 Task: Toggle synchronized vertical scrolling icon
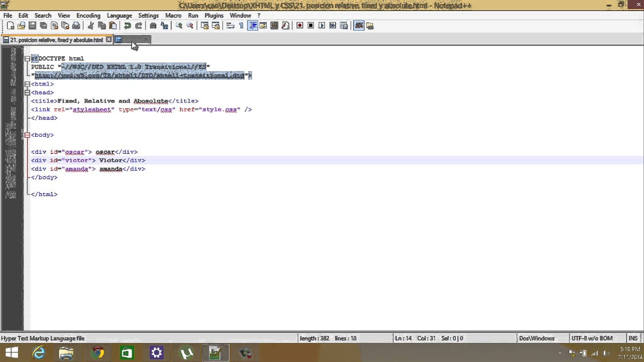205,26
